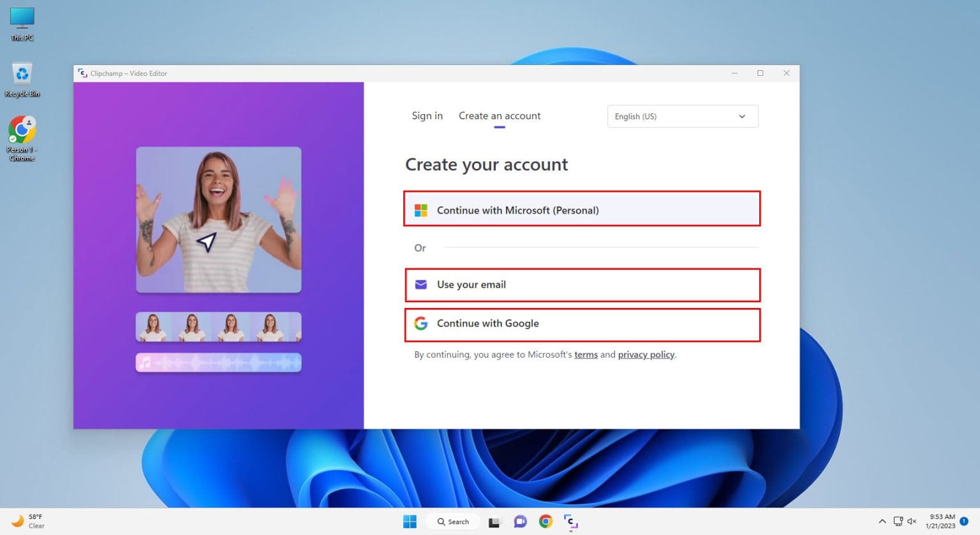Open the Windows Start menu

click(409, 521)
